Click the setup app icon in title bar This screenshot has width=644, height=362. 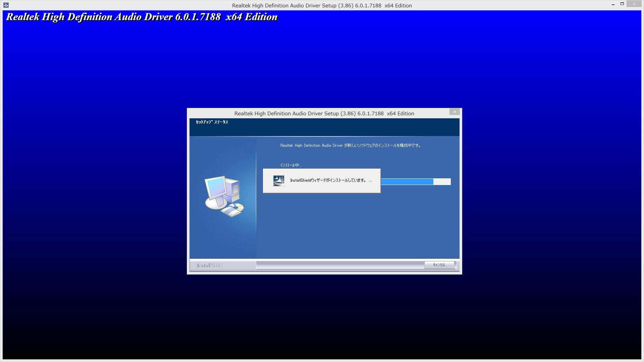[x=6, y=5]
